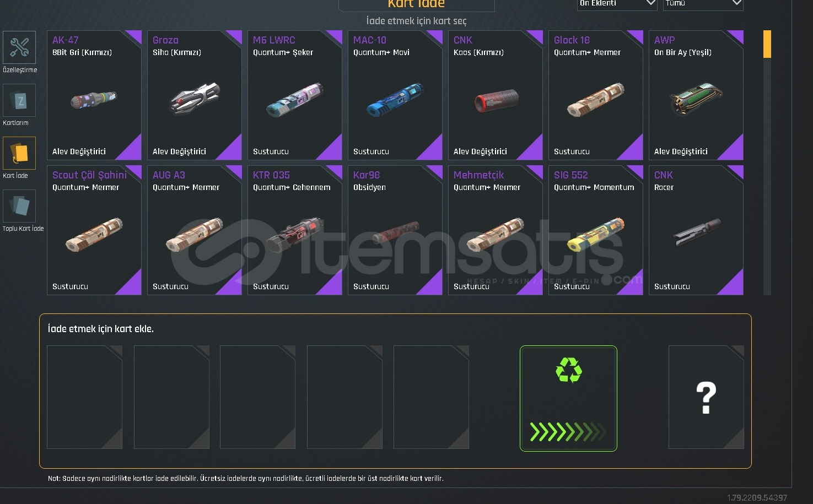Select the Groza Siha Kırmızı card

[x=195, y=95]
